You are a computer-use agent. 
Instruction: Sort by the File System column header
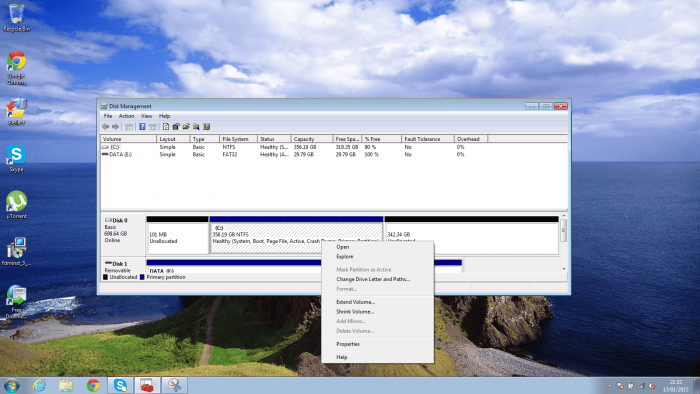[x=238, y=139]
